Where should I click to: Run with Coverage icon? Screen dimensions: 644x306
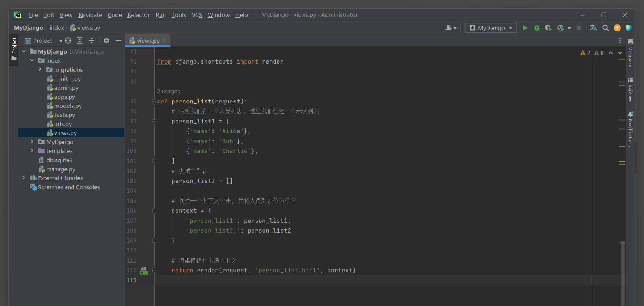coord(548,28)
